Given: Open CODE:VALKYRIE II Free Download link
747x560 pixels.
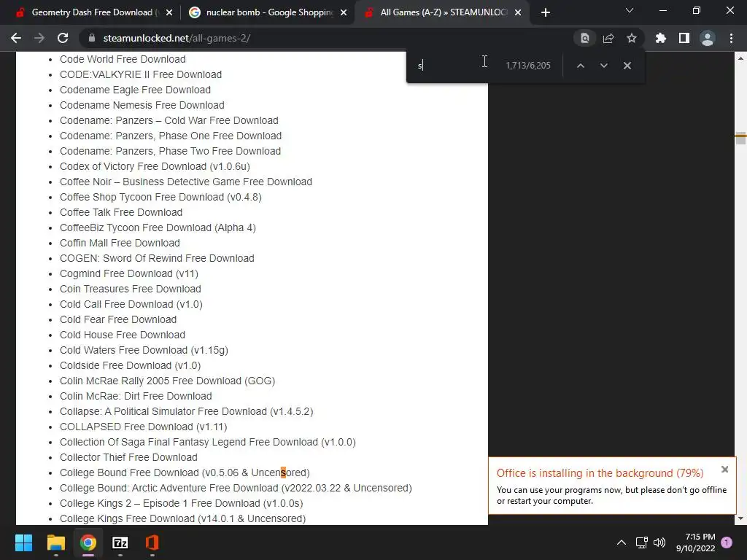Looking at the screenshot, I should 141,74.
